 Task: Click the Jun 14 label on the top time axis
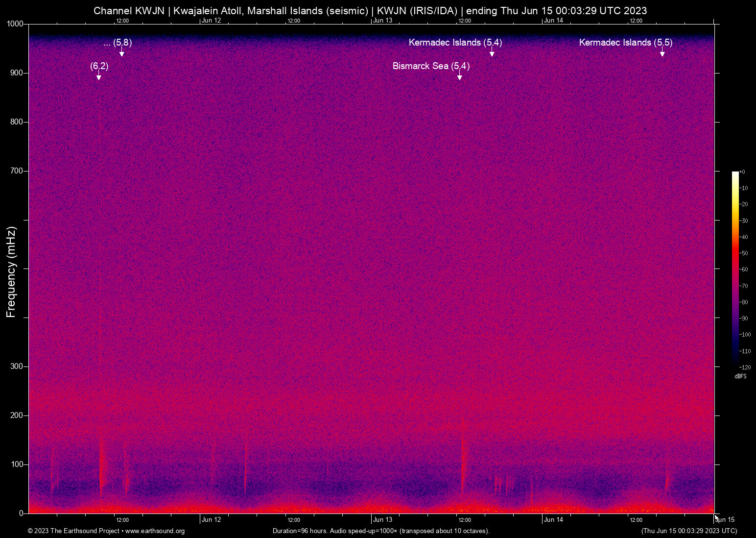553,20
